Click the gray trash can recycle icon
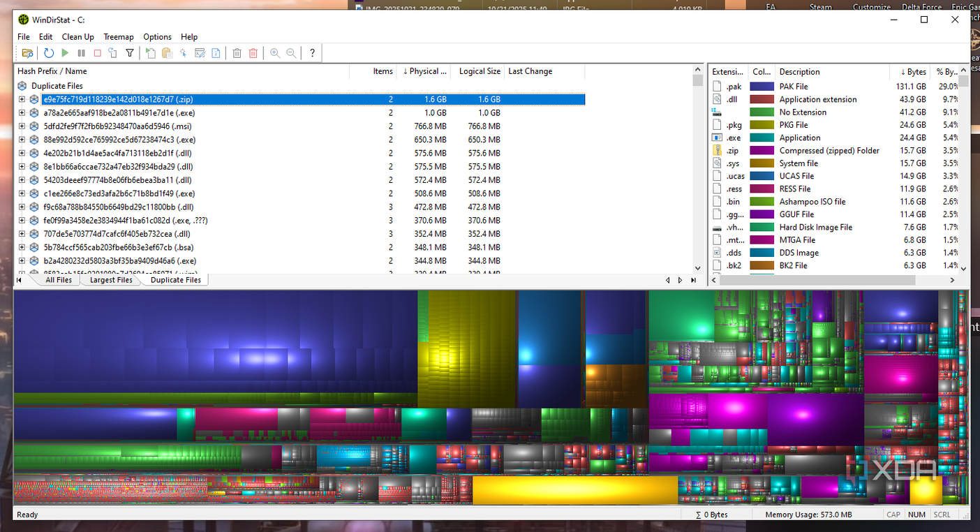The height and width of the screenshot is (532, 980). (x=237, y=53)
